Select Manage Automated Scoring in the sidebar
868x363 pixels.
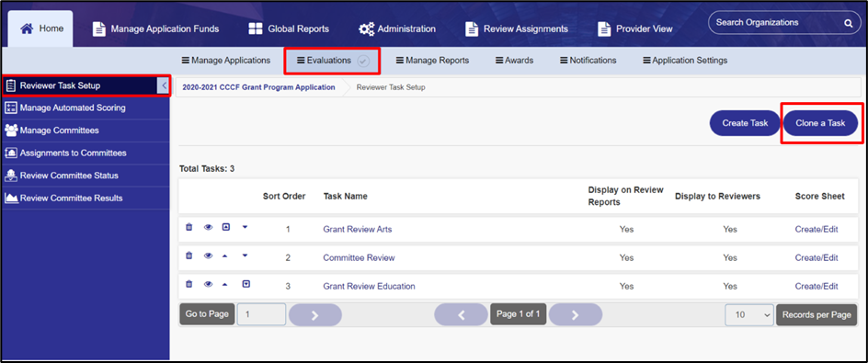tap(86, 108)
